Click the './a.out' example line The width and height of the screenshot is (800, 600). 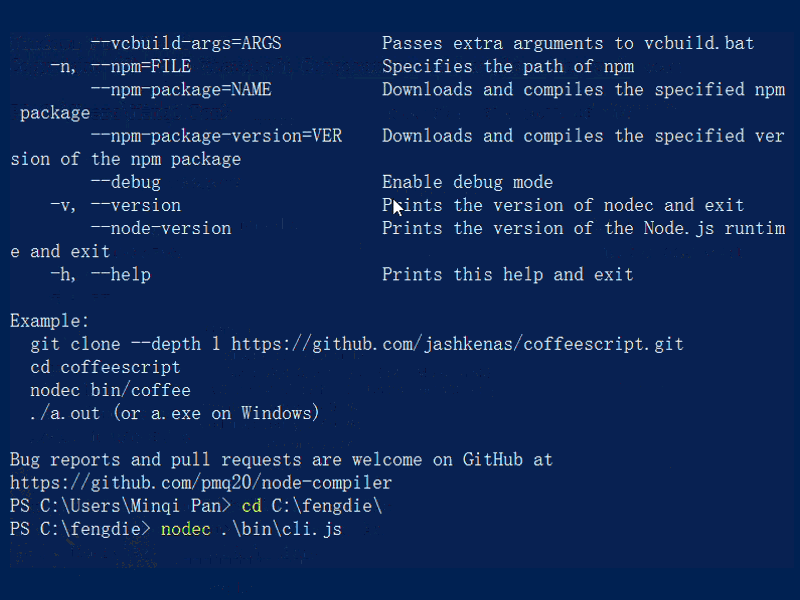[x=174, y=413]
